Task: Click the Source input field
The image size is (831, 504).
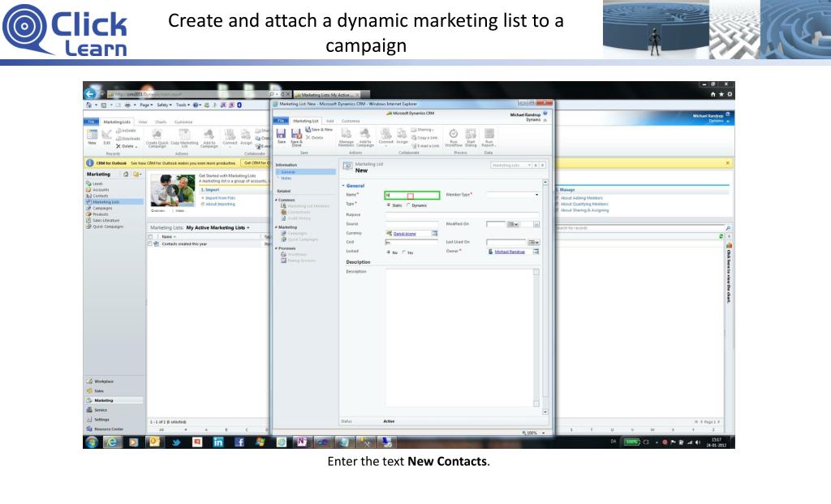Action: [411, 224]
